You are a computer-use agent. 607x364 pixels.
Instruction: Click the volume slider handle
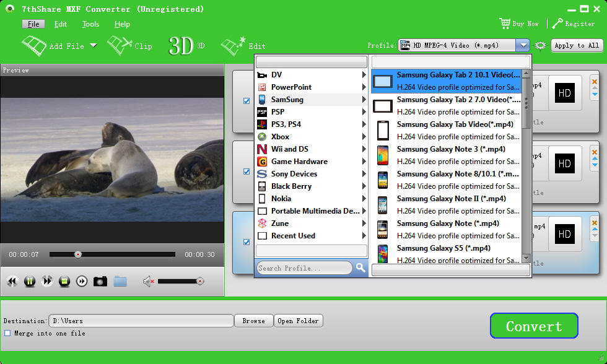click(x=200, y=281)
